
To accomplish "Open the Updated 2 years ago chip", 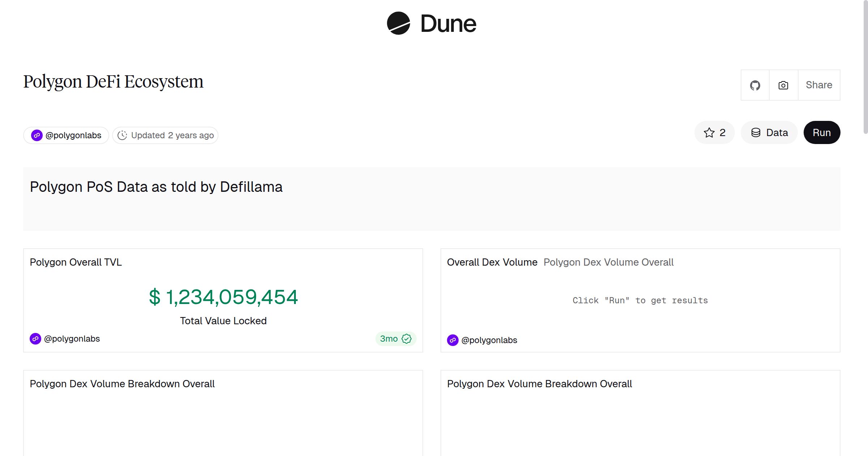I will (x=165, y=135).
